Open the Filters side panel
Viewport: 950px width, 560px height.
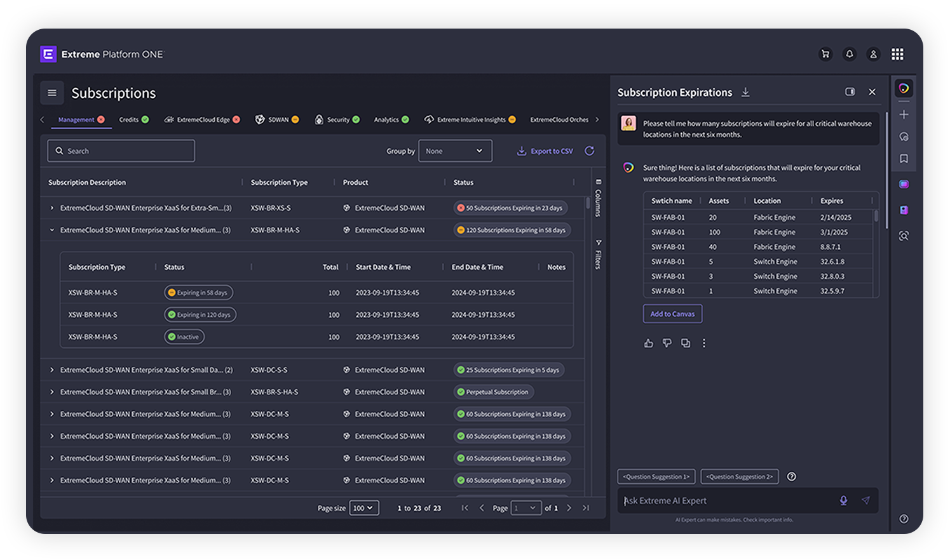point(598,254)
